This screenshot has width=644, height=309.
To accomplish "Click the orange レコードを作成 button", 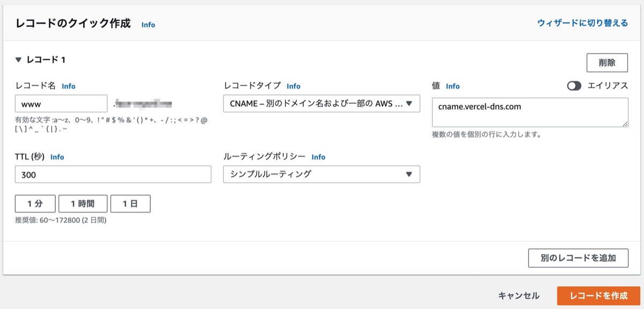I will (x=598, y=296).
